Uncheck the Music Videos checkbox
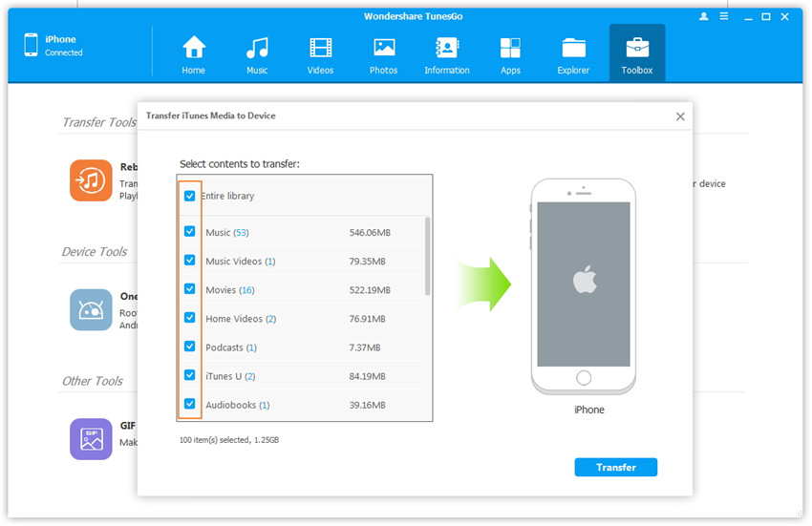Image resolution: width=812 pixels, height=526 pixels. click(190, 261)
